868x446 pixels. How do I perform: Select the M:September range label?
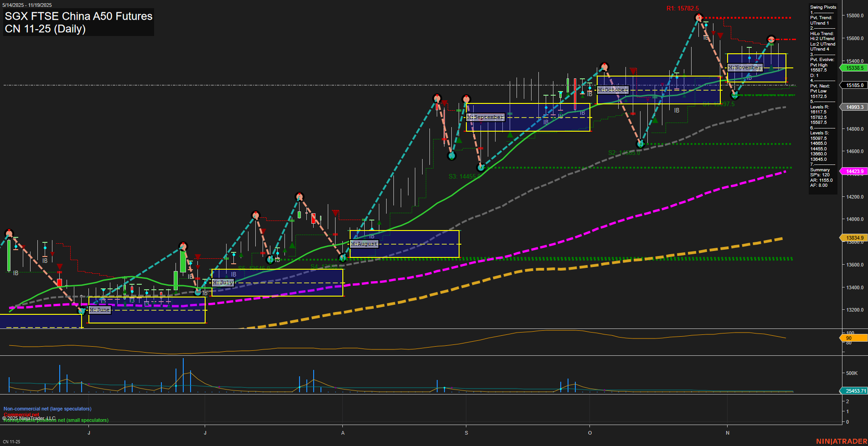click(x=485, y=117)
